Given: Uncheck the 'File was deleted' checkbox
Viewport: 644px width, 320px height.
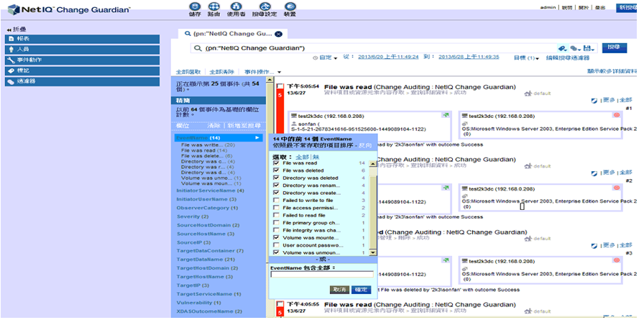Looking at the screenshot, I should [x=276, y=170].
